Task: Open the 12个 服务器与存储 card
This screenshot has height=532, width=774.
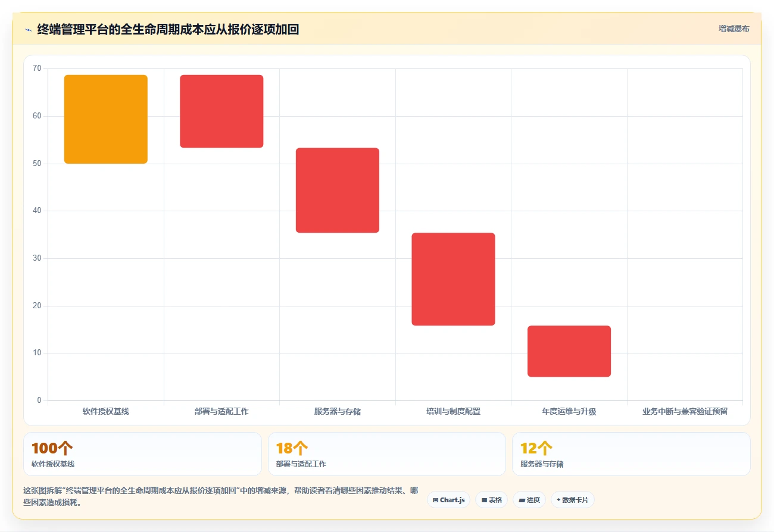Action: tap(631, 454)
